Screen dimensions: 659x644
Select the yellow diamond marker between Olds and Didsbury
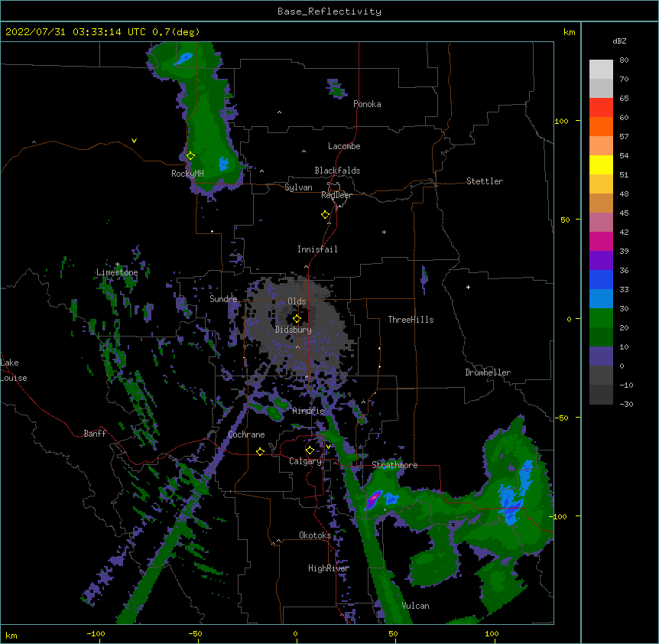297,319
